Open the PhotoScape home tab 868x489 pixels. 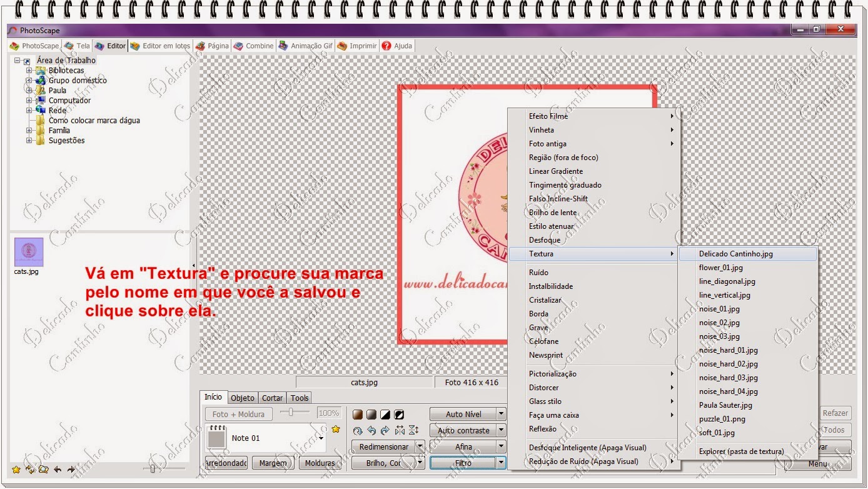click(x=34, y=46)
